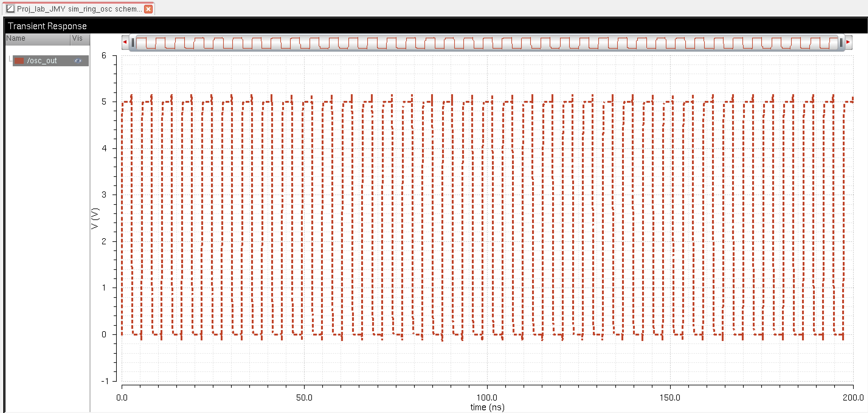Click the time (ns) x-axis label
The width and height of the screenshot is (868, 413).
click(487, 407)
